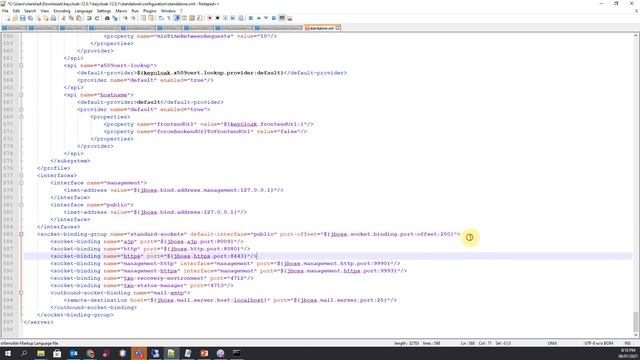Open File Explorer from taskbar

(x=41, y=353)
